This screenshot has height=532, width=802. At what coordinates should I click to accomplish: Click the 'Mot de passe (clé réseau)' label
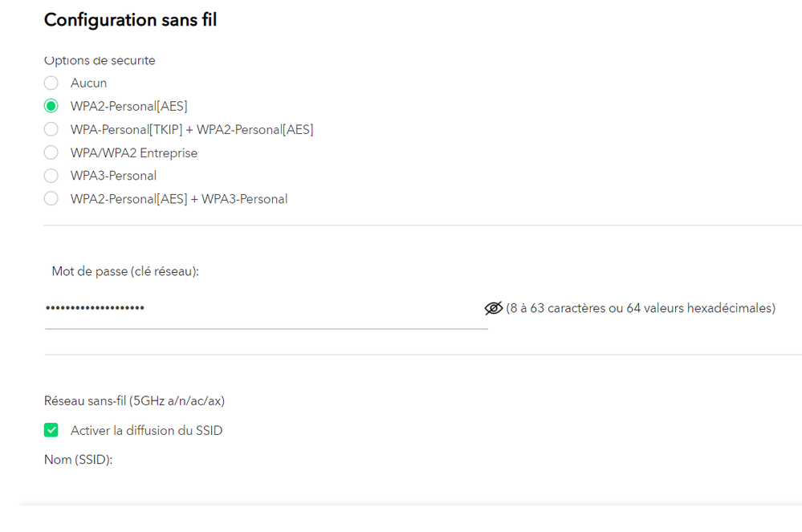coord(125,272)
